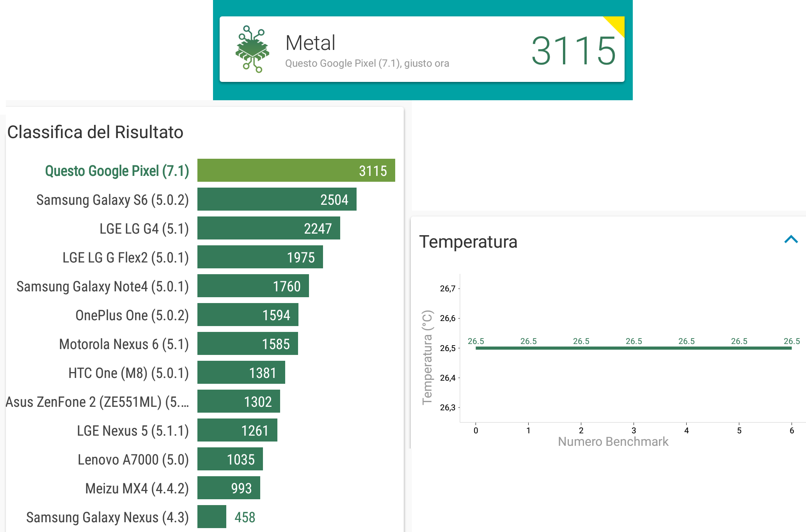The width and height of the screenshot is (806, 532).
Task: Select 'Asus ZenFone 2 (ZE551ML)' label
Action: click(98, 402)
